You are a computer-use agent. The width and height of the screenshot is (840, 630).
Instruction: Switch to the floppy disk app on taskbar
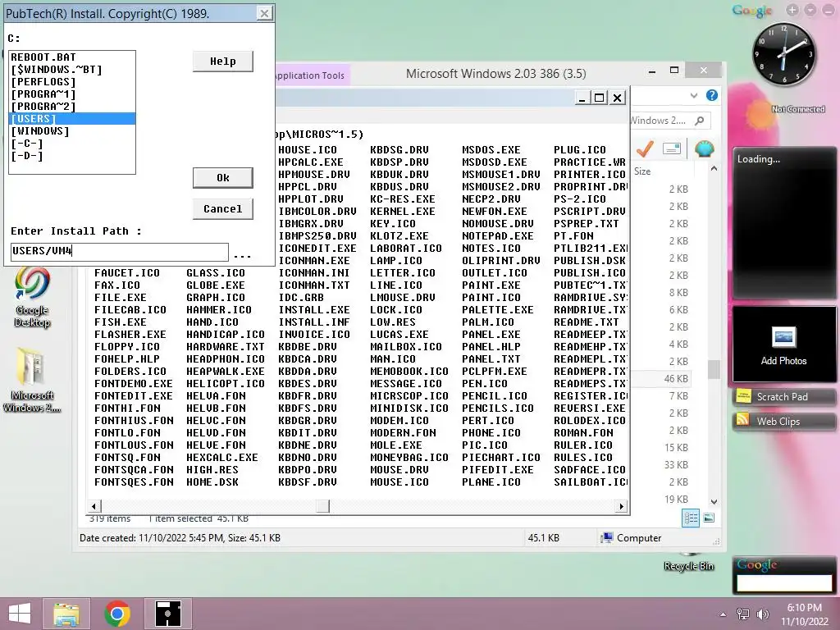point(168,614)
